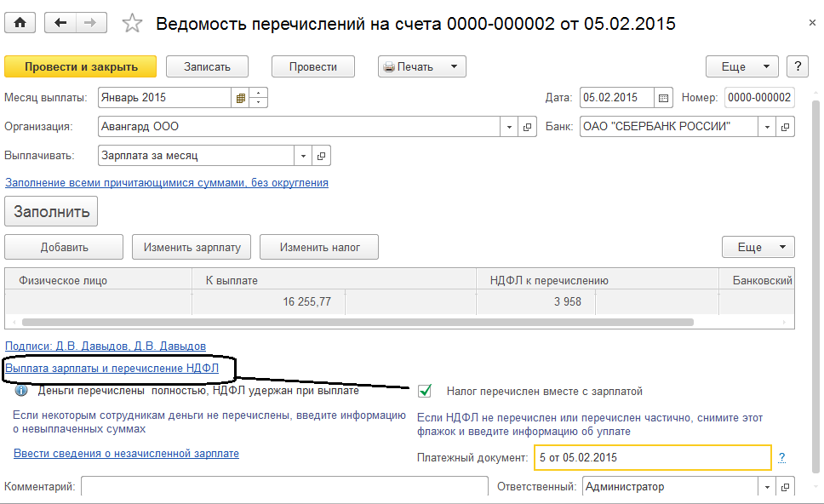Click the Выплачивать field Зарплата за месяц
The width and height of the screenshot is (824, 504).
click(196, 156)
